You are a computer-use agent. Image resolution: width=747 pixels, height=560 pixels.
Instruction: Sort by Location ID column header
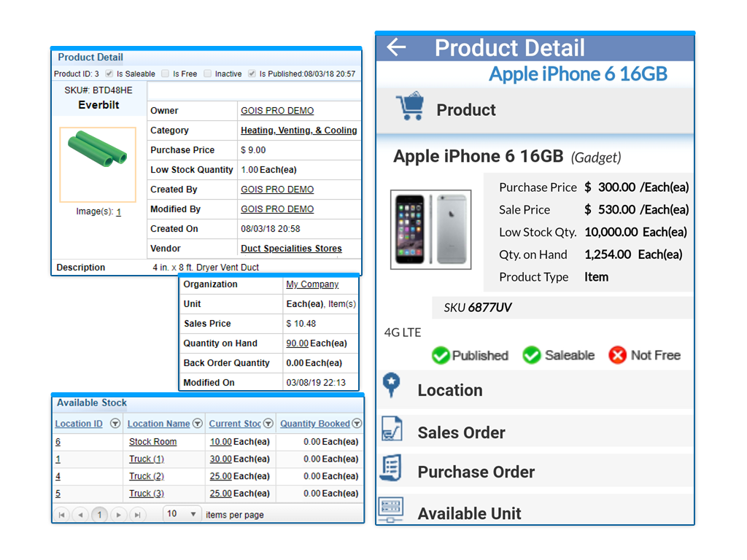79,424
